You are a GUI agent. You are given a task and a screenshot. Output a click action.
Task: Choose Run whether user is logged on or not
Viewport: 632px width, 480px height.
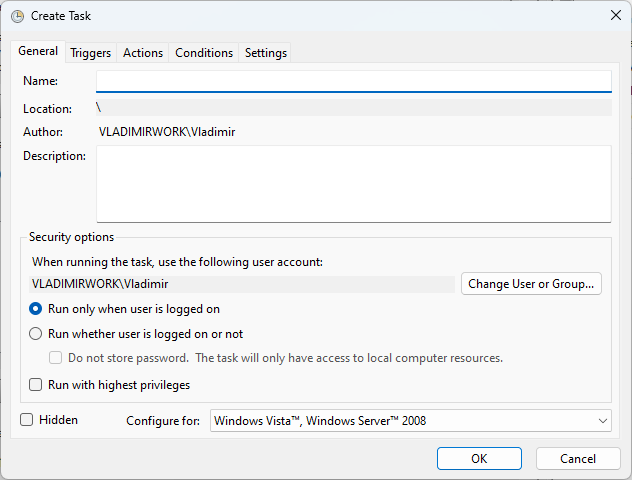[x=36, y=334]
